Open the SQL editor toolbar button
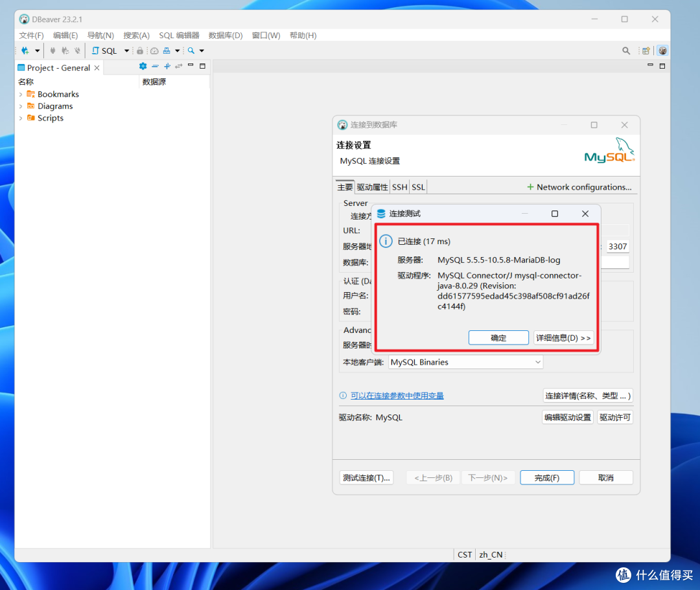Image resolution: width=700 pixels, height=590 pixels. tap(105, 51)
